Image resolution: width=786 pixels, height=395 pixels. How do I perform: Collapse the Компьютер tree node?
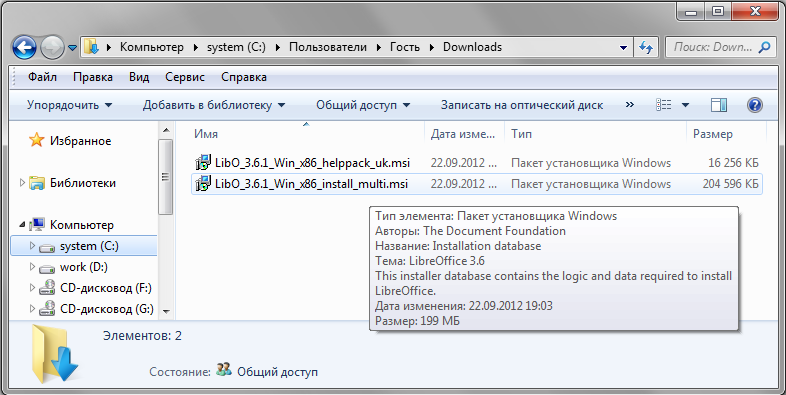23,225
